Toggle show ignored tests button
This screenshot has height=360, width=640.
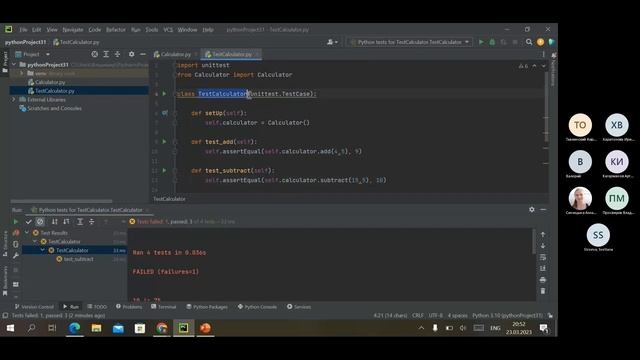pyautogui.click(x=40, y=222)
